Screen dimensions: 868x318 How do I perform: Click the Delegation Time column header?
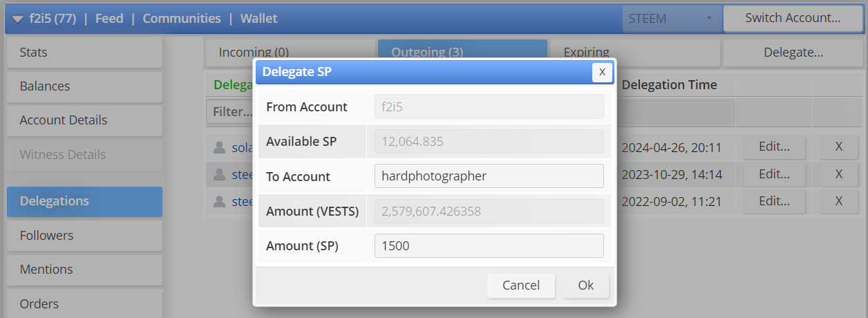click(x=669, y=85)
